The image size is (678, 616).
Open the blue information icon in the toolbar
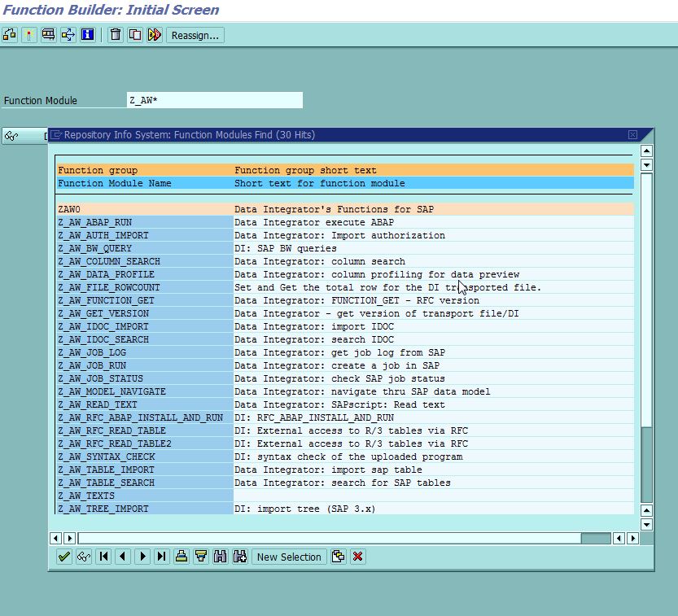(87, 34)
